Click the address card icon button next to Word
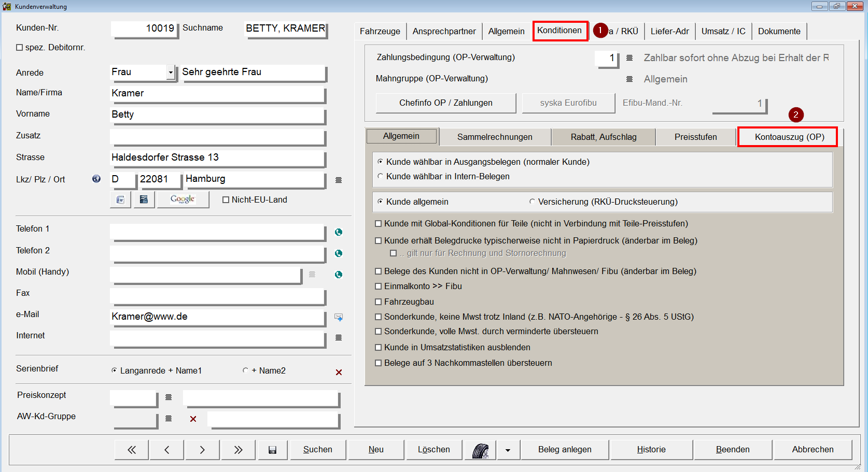The image size is (868, 472). (144, 199)
